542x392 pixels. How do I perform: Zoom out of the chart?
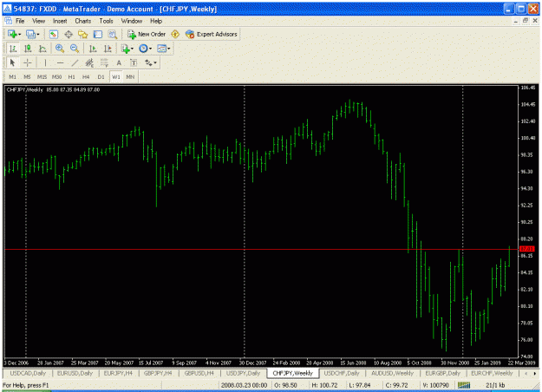point(75,49)
